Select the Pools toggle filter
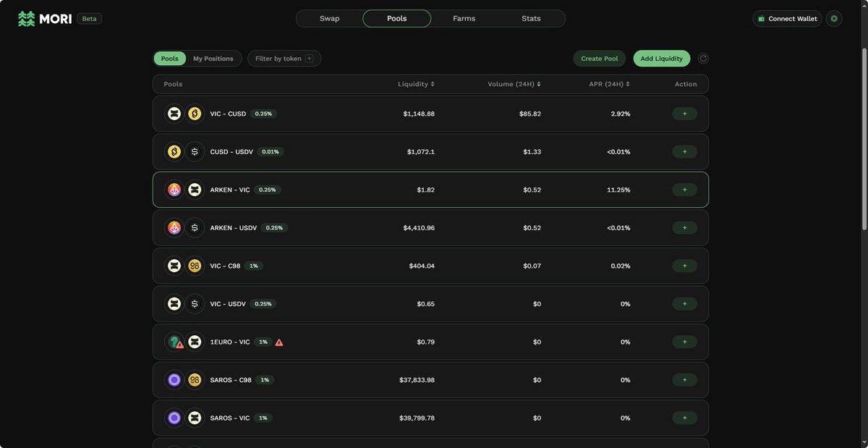The height and width of the screenshot is (448, 868). (x=169, y=59)
